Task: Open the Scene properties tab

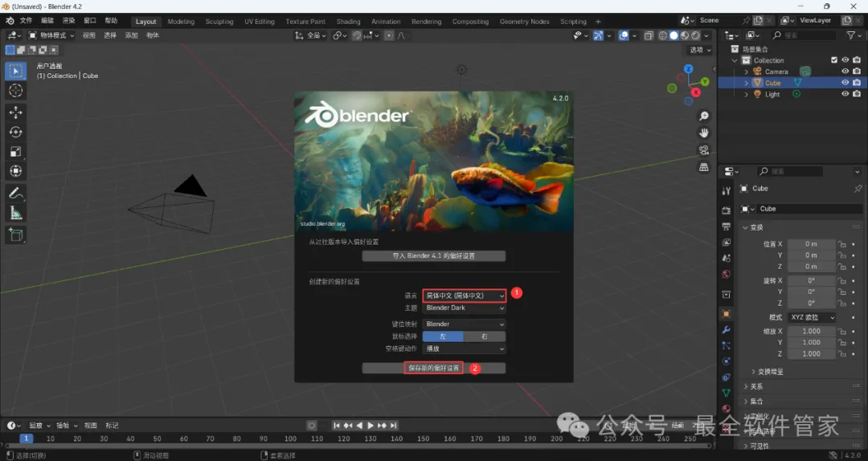Action: pos(727,259)
